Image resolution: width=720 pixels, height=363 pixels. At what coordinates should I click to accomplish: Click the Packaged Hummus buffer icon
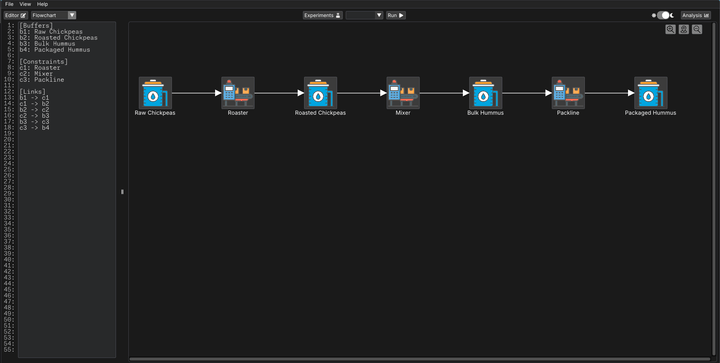click(651, 93)
